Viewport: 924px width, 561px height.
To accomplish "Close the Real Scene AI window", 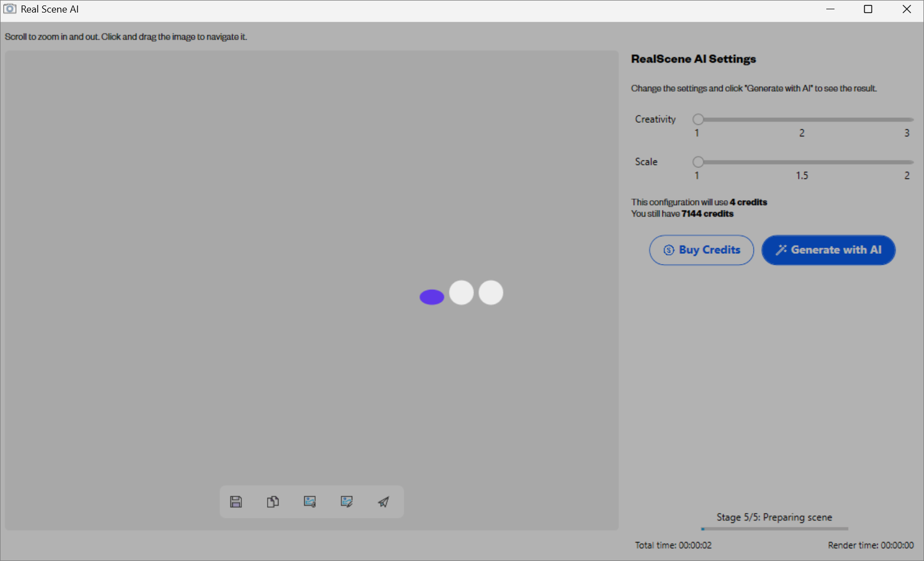I will pyautogui.click(x=907, y=9).
